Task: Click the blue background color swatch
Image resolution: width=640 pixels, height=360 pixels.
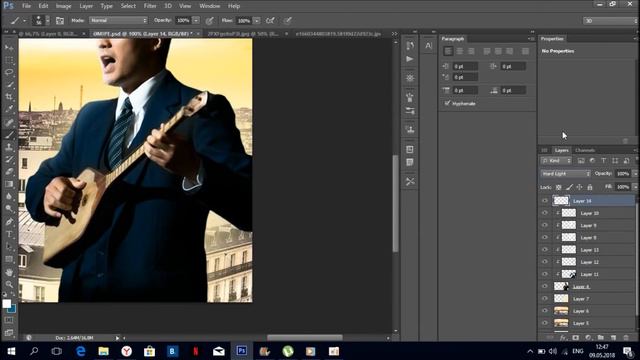Action: [x=12, y=309]
